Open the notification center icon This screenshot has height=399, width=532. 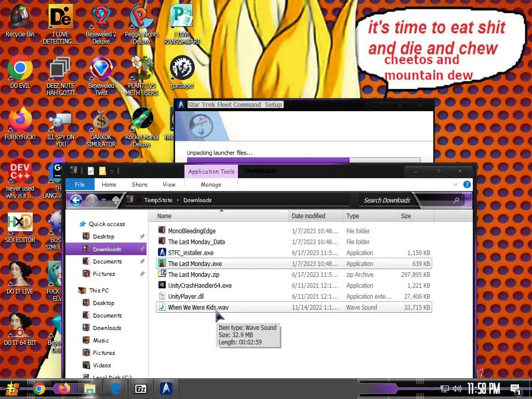(516, 390)
